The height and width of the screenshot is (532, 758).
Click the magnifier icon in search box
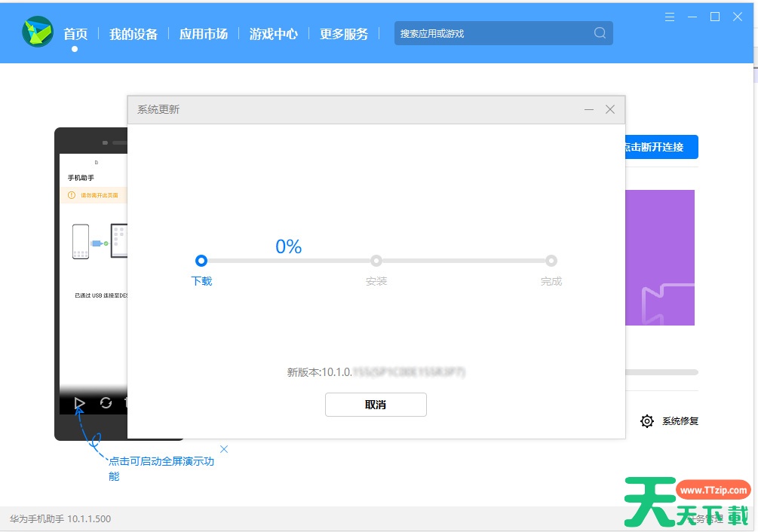[x=600, y=33]
